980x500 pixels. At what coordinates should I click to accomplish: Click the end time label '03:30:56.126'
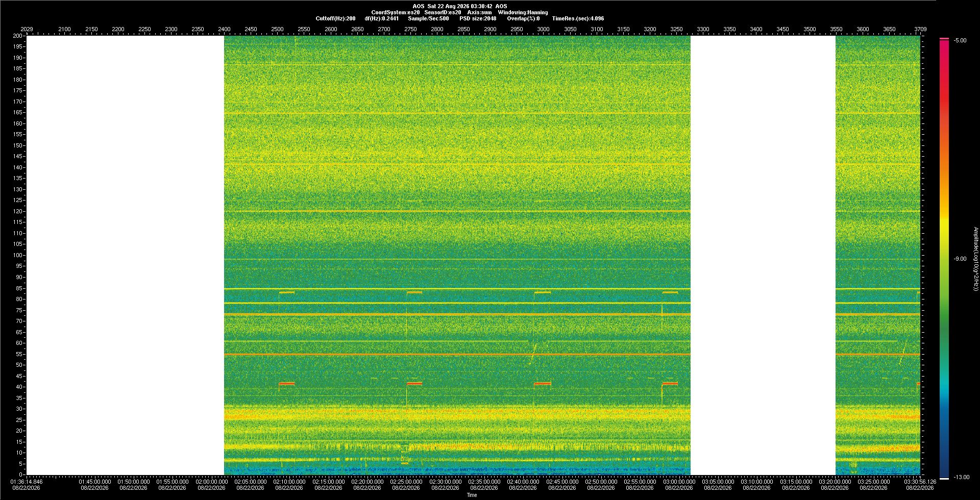click(x=920, y=481)
